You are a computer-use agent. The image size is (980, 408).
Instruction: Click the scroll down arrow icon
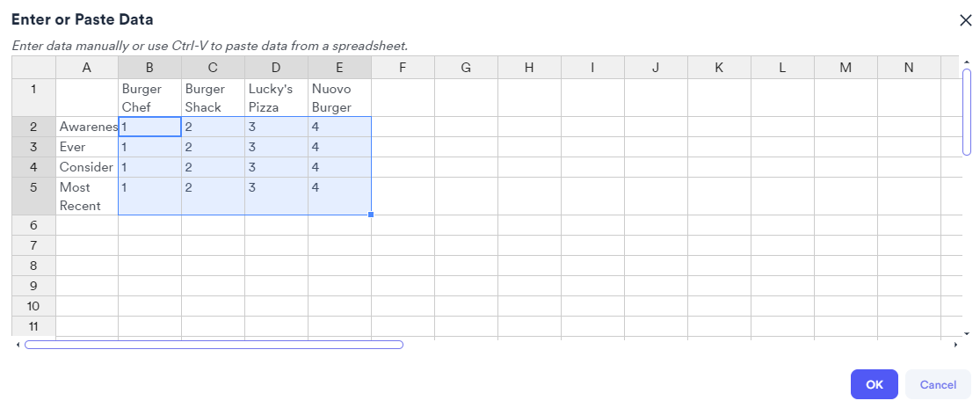pos(967,334)
